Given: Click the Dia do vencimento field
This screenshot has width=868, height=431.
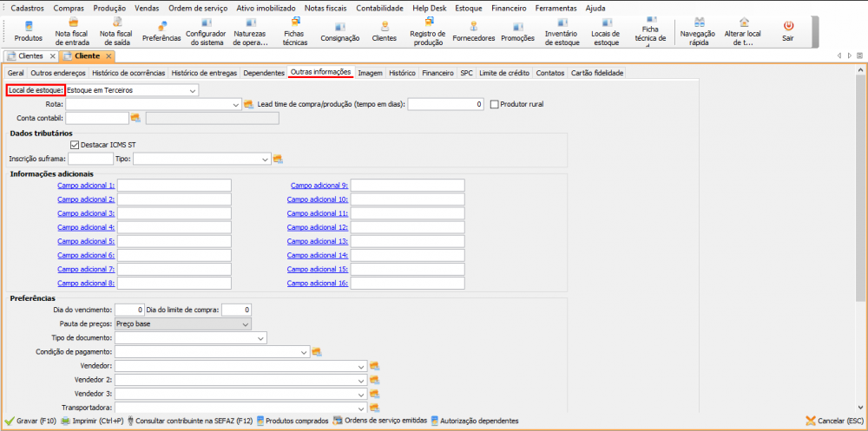Looking at the screenshot, I should [129, 310].
